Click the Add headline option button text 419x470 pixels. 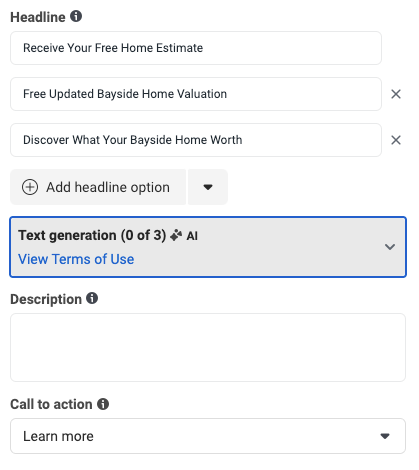(108, 187)
